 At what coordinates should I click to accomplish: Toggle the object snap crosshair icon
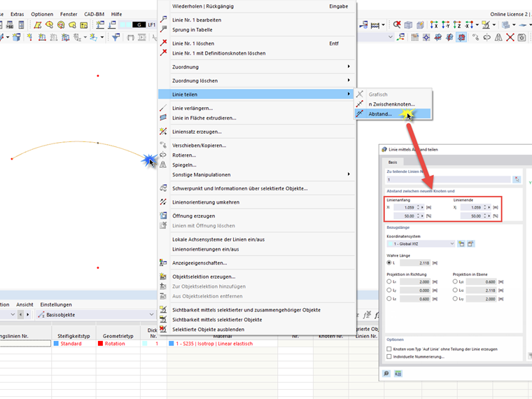426,37
